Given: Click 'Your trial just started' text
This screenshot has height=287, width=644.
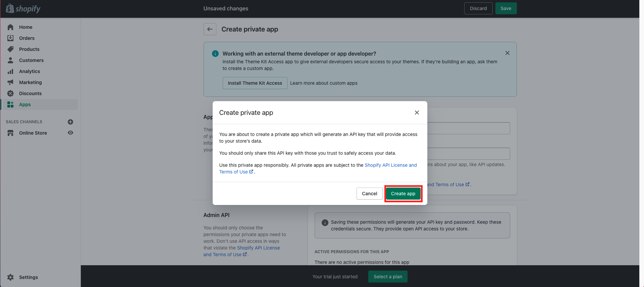Looking at the screenshot, I should (x=335, y=277).
